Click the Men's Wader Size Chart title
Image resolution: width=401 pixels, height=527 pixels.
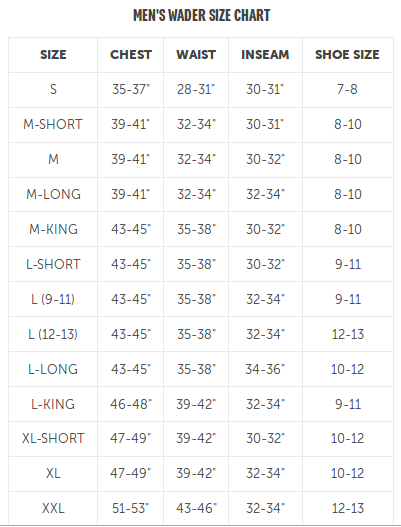tap(201, 15)
